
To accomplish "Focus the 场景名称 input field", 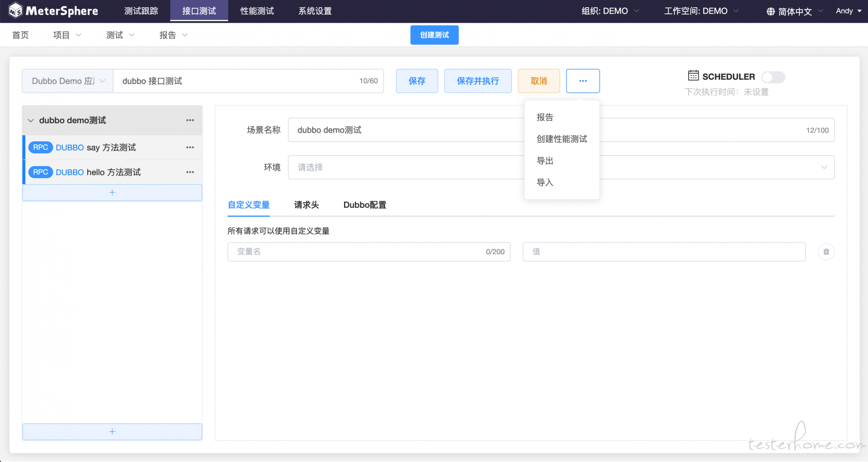I will (x=561, y=130).
